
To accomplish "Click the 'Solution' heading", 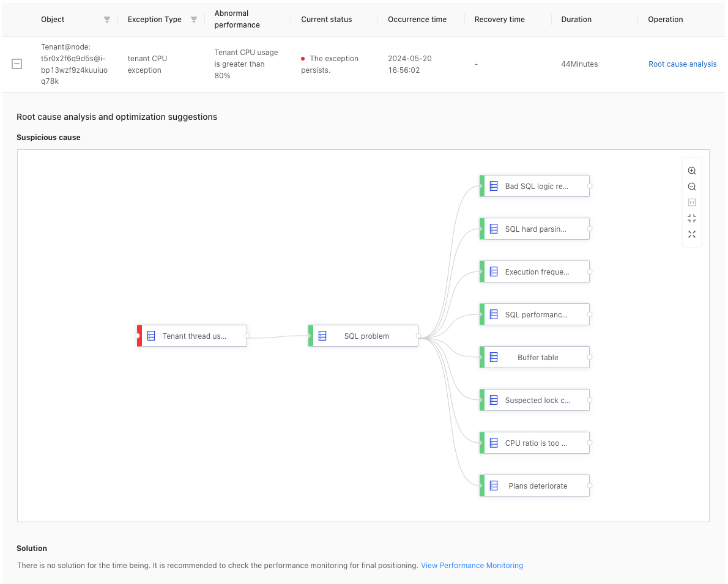I will tap(32, 549).
